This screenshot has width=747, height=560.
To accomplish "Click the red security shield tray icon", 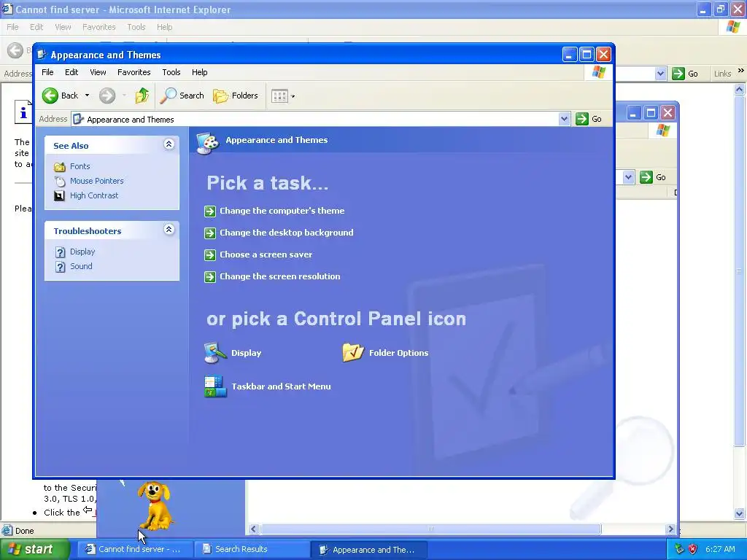I will point(693,549).
